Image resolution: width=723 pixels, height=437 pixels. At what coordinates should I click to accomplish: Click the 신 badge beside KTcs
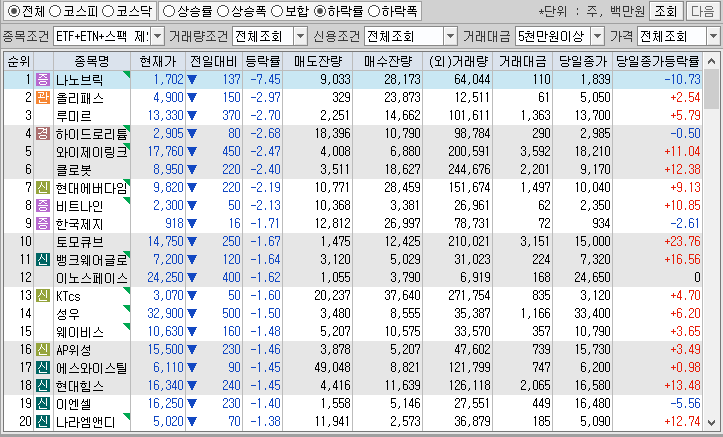point(43,295)
